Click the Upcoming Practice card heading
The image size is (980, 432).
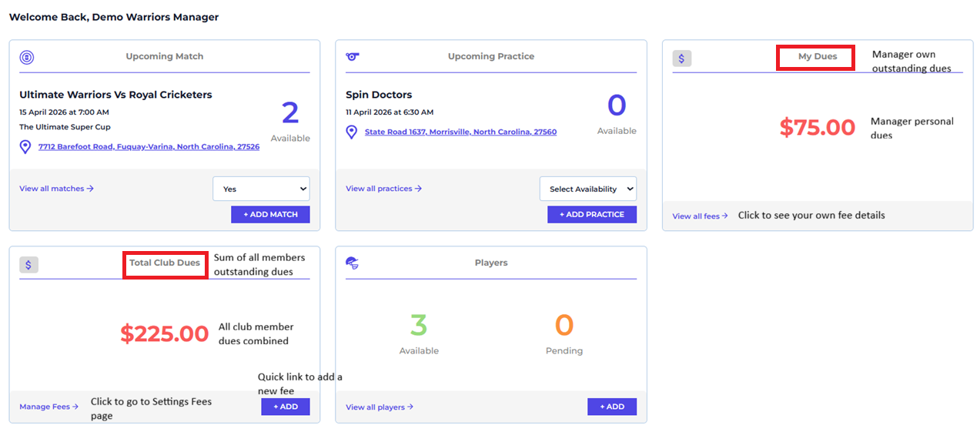tap(491, 56)
